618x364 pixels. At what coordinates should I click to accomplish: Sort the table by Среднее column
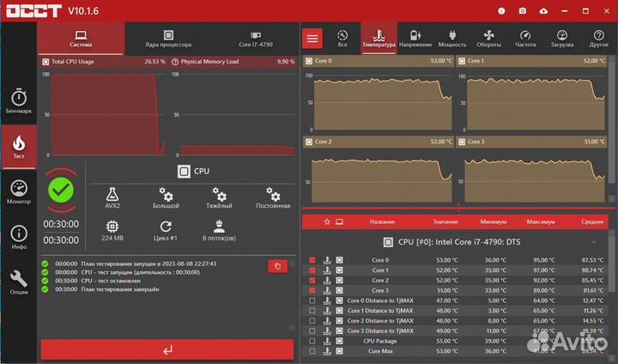[592, 222]
